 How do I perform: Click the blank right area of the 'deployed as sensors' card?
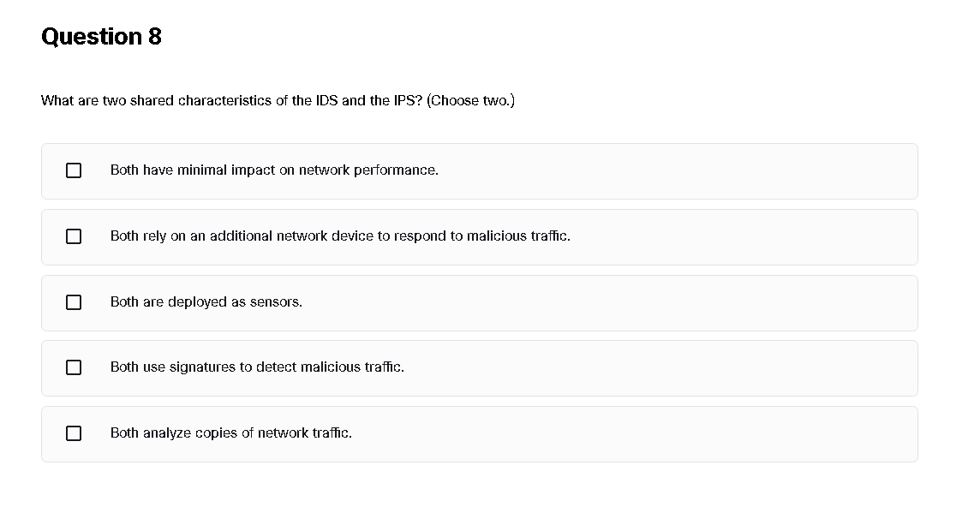click(x=685, y=303)
